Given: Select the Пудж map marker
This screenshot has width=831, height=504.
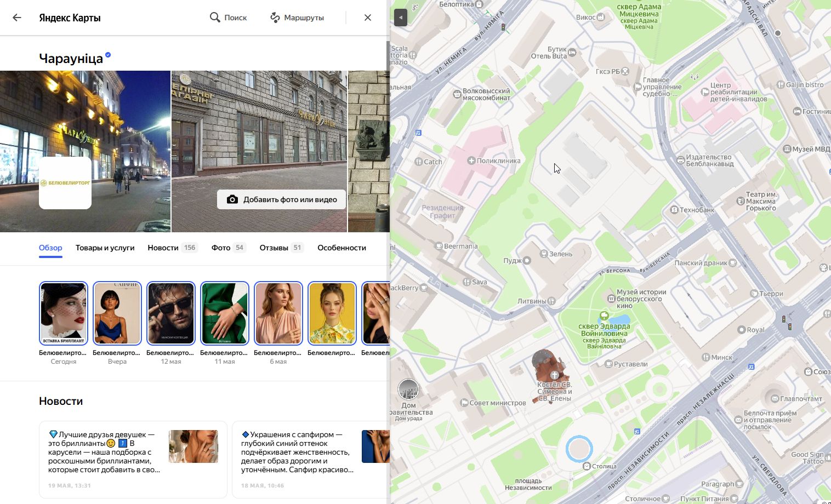Looking at the screenshot, I should (527, 260).
